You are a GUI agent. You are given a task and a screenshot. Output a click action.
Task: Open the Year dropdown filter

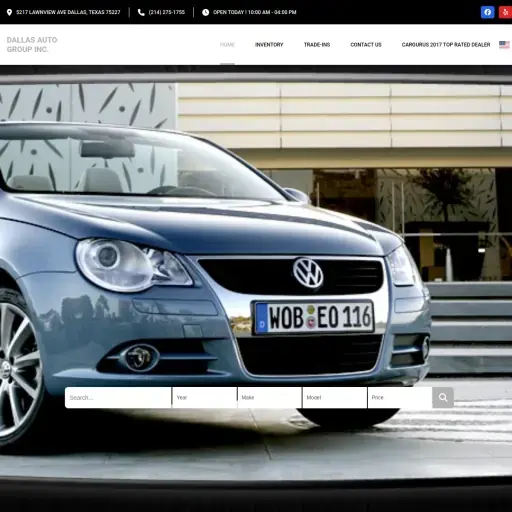[205, 397]
